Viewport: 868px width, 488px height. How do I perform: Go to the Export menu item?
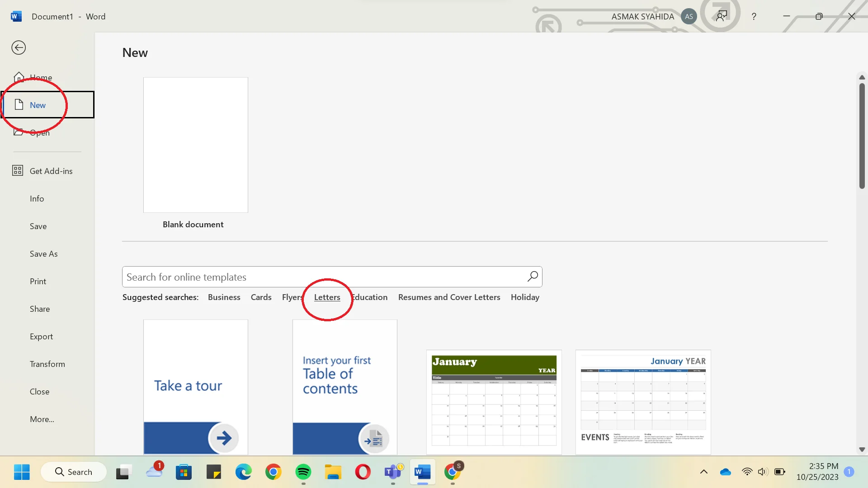pyautogui.click(x=41, y=337)
